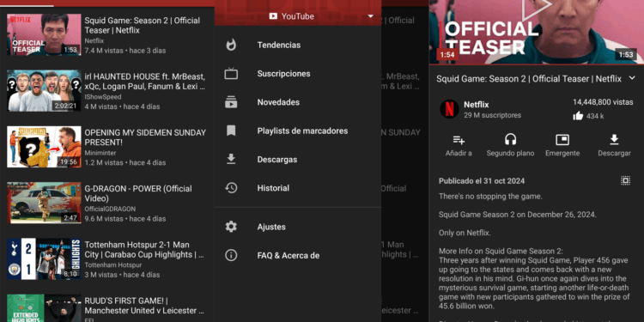
Task: Tap 'Publicado el 31 oct 2024' text
Action: [482, 181]
